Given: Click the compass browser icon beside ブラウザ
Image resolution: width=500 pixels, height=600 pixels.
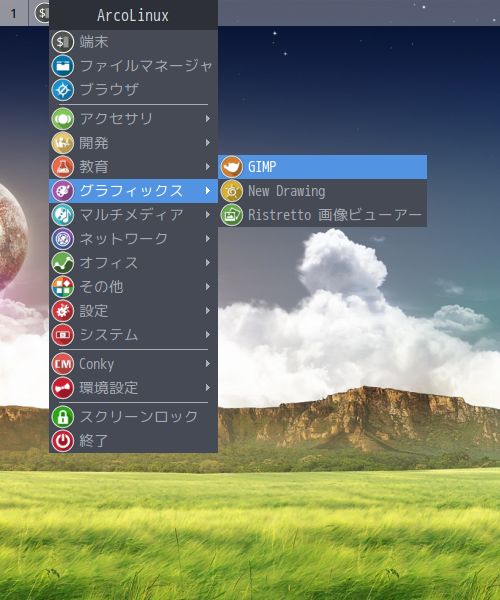Looking at the screenshot, I should pyautogui.click(x=63, y=90).
